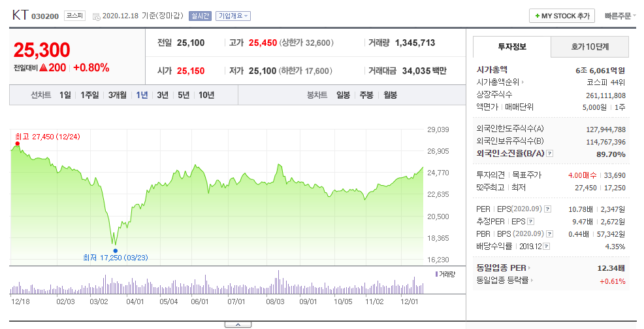Show the 10년 line chart
644x329 pixels.
[206, 95]
